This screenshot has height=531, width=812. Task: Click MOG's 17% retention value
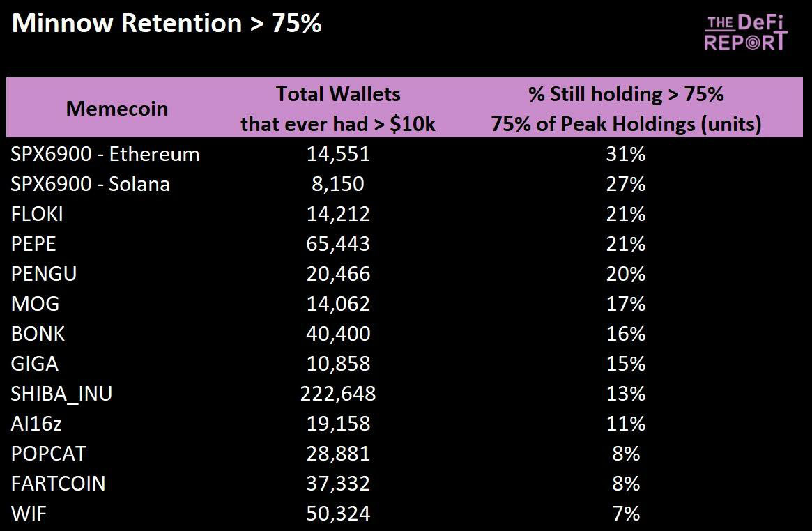626,304
